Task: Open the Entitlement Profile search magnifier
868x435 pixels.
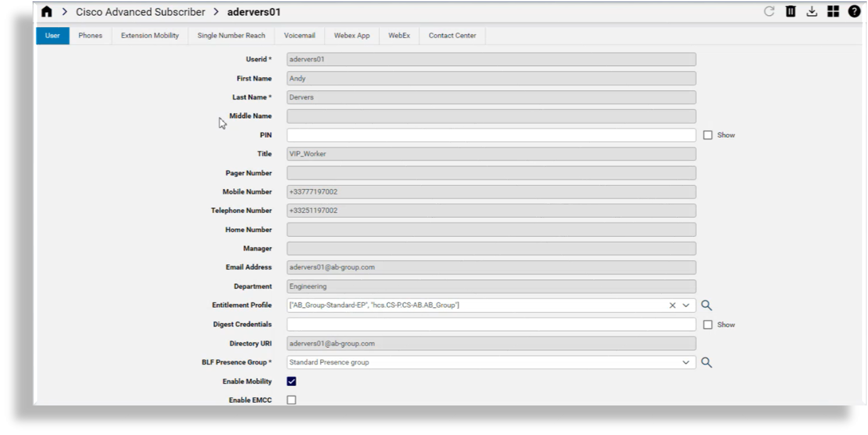Action: pyautogui.click(x=706, y=305)
